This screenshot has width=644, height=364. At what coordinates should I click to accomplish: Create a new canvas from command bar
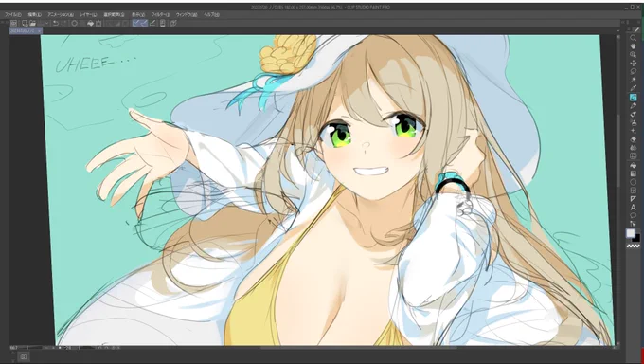(x=25, y=23)
